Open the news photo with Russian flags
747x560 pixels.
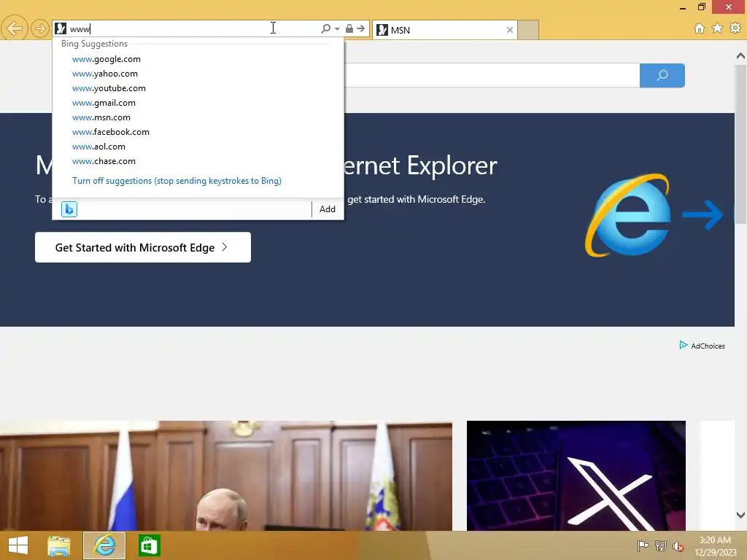[226, 475]
